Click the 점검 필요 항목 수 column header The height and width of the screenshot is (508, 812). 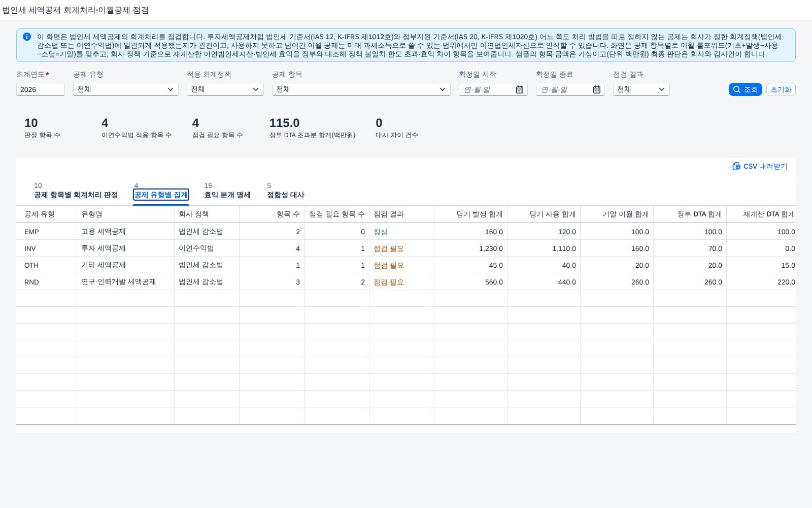[336, 214]
